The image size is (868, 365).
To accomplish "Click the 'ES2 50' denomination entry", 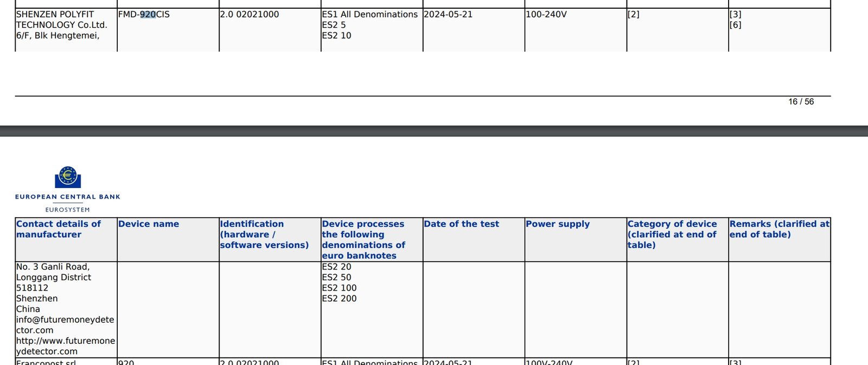I will tap(336, 278).
